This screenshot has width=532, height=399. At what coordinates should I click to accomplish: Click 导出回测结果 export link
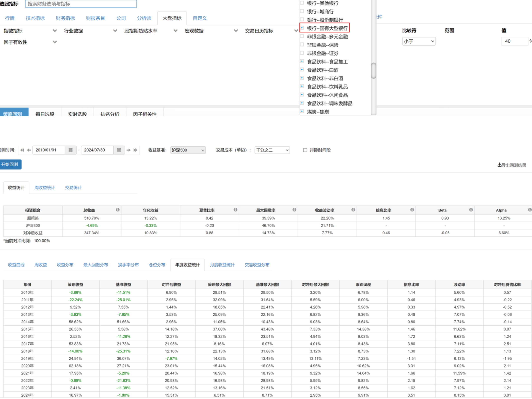click(x=512, y=165)
